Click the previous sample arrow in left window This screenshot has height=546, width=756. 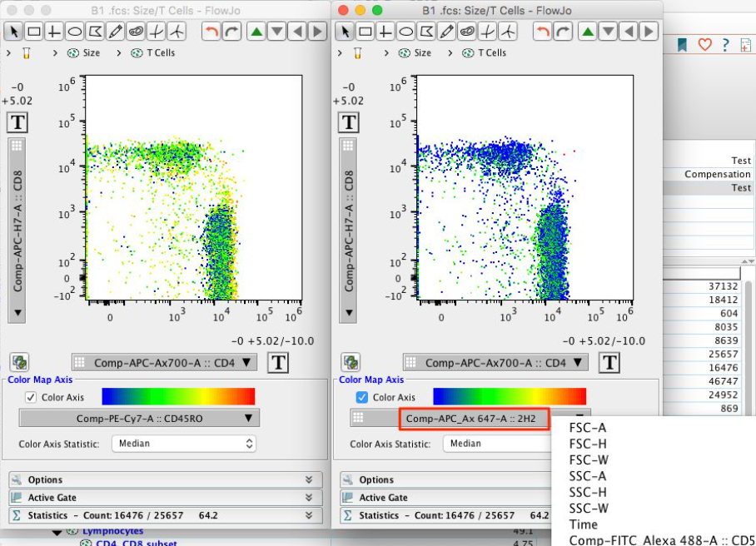[x=297, y=32]
